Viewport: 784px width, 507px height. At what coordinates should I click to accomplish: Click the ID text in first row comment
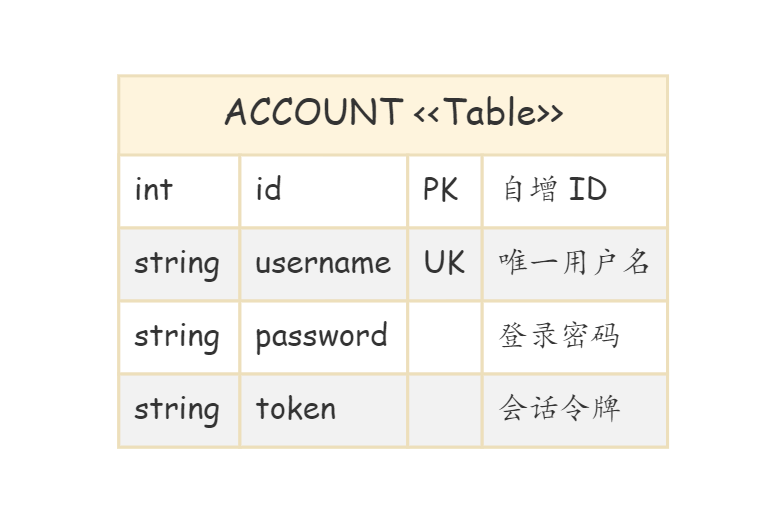(x=588, y=190)
